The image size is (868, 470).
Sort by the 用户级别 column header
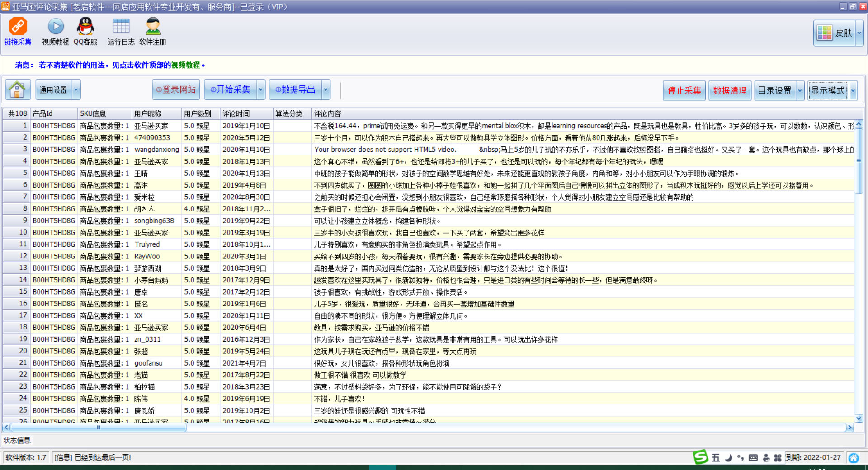pos(201,113)
